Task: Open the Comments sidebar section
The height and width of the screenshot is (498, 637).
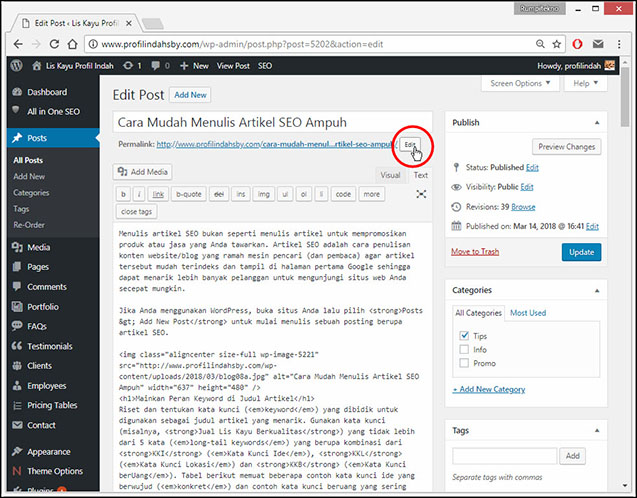Action: [53, 287]
